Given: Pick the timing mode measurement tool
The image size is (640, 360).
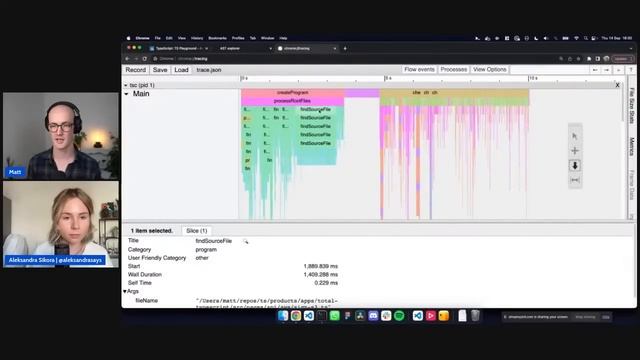Looking at the screenshot, I should tap(575, 180).
